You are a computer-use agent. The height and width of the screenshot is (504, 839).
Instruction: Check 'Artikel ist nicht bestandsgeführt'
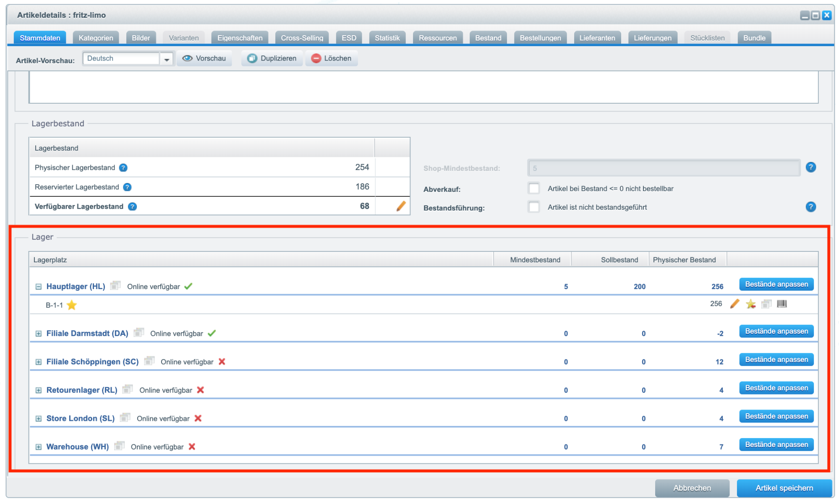(x=533, y=207)
